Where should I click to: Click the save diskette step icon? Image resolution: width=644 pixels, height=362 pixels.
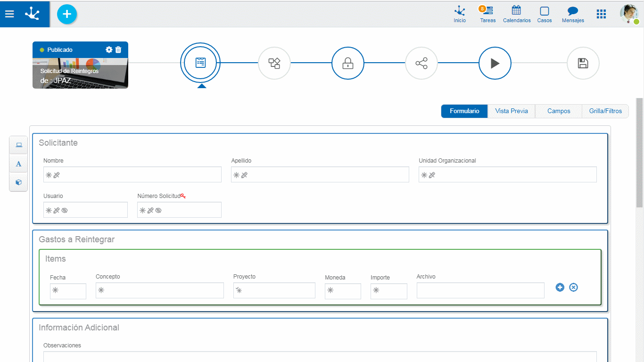point(583,63)
